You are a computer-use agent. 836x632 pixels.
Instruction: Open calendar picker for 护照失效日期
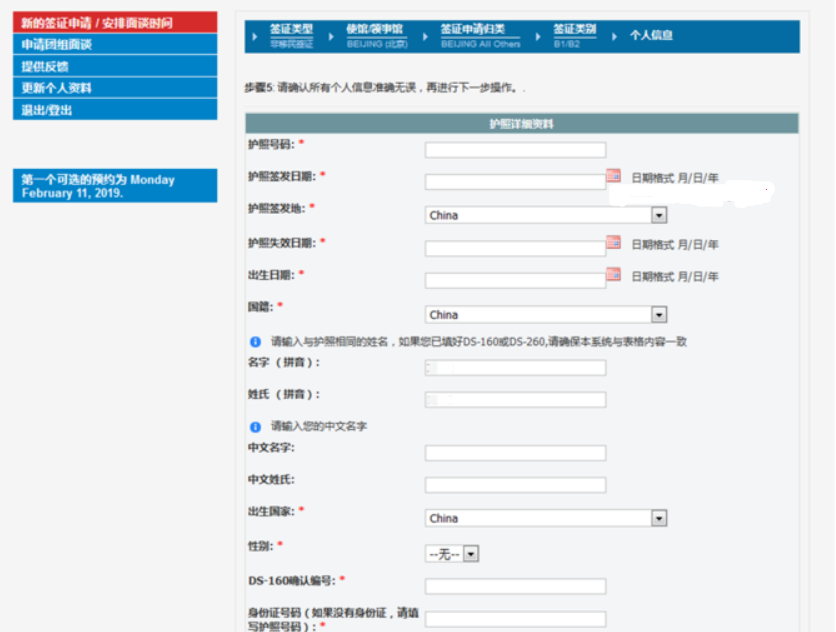[x=613, y=242]
